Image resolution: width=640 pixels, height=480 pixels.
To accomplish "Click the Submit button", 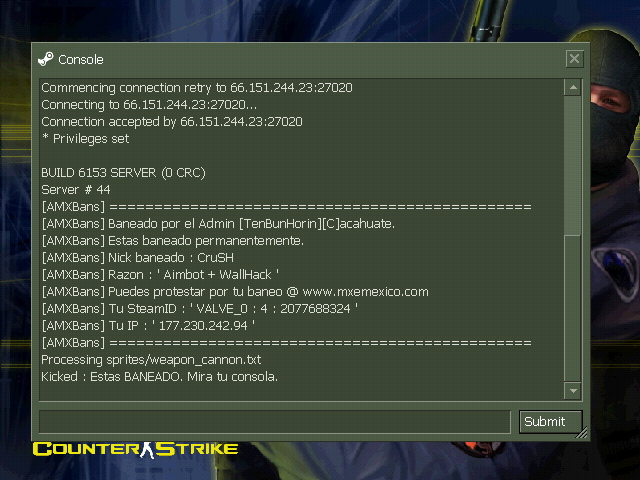I will click(x=550, y=421).
